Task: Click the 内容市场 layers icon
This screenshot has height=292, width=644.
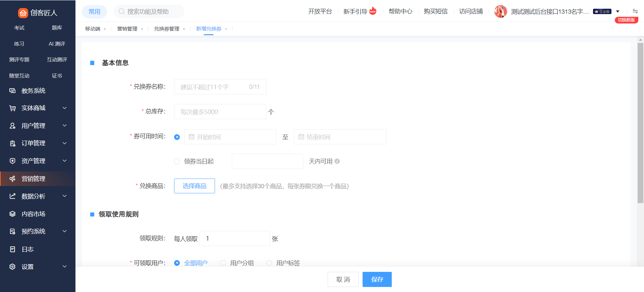Action: [12, 214]
